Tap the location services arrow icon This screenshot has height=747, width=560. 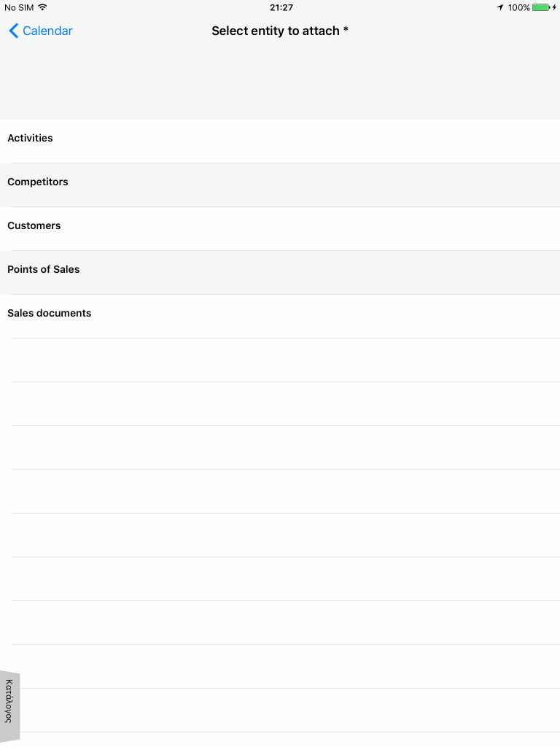[x=500, y=7]
